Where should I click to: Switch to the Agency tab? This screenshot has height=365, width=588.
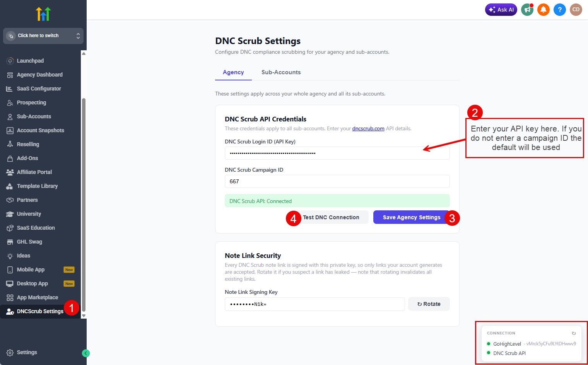click(x=233, y=72)
